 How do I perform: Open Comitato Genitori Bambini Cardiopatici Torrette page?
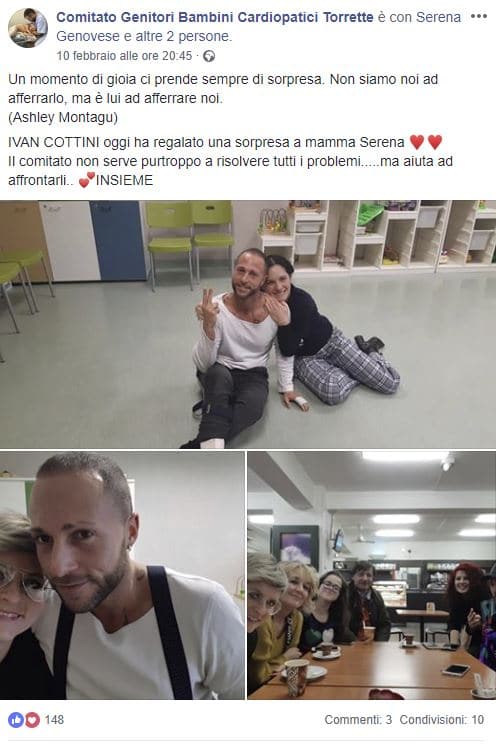point(214,17)
